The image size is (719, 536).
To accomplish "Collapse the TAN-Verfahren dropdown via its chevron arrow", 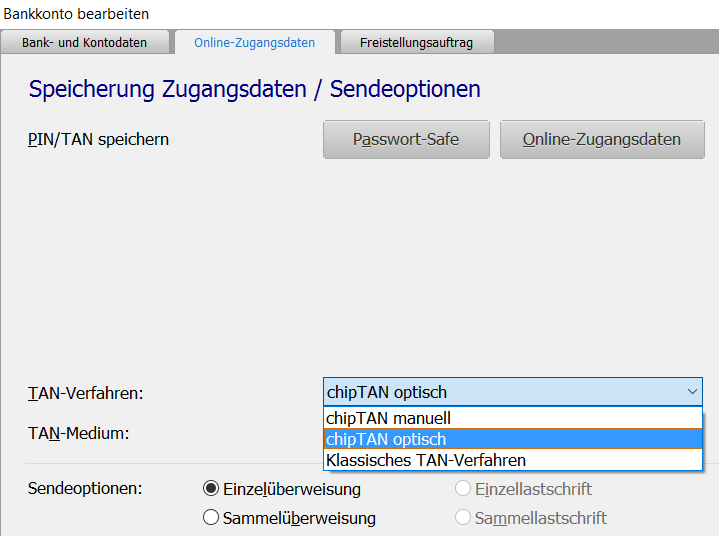I will pos(692,392).
